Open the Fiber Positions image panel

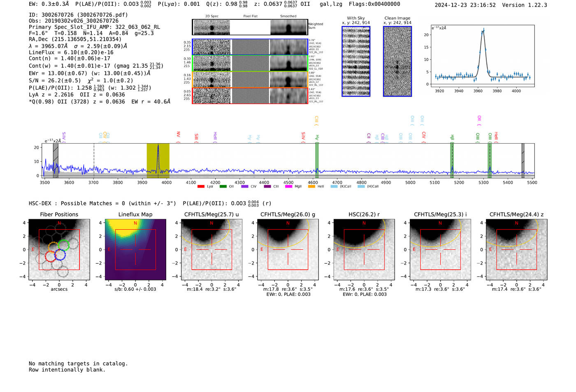tap(59, 249)
